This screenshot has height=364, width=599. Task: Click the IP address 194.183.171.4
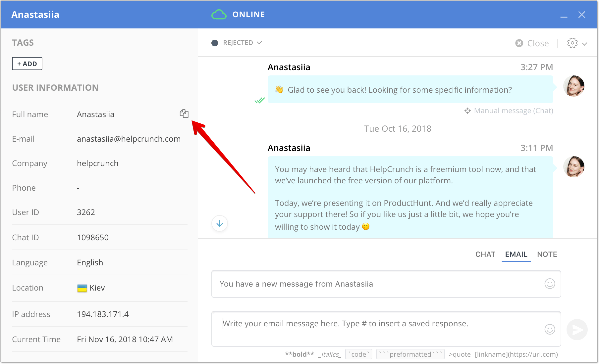tap(103, 315)
